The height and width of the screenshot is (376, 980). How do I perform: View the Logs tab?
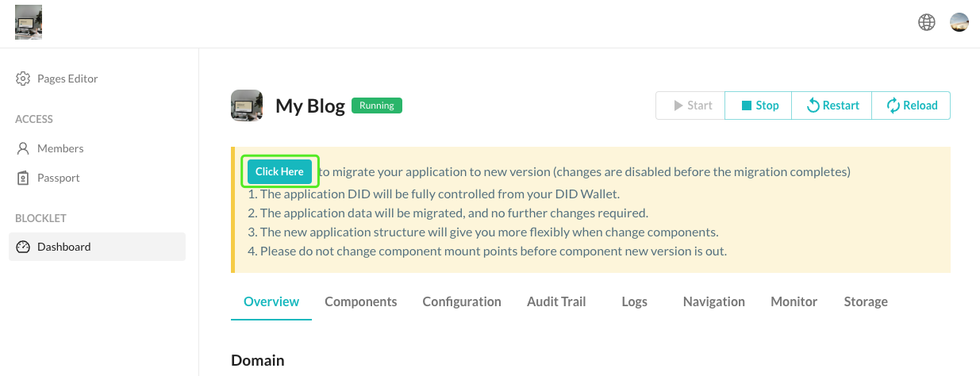point(634,301)
